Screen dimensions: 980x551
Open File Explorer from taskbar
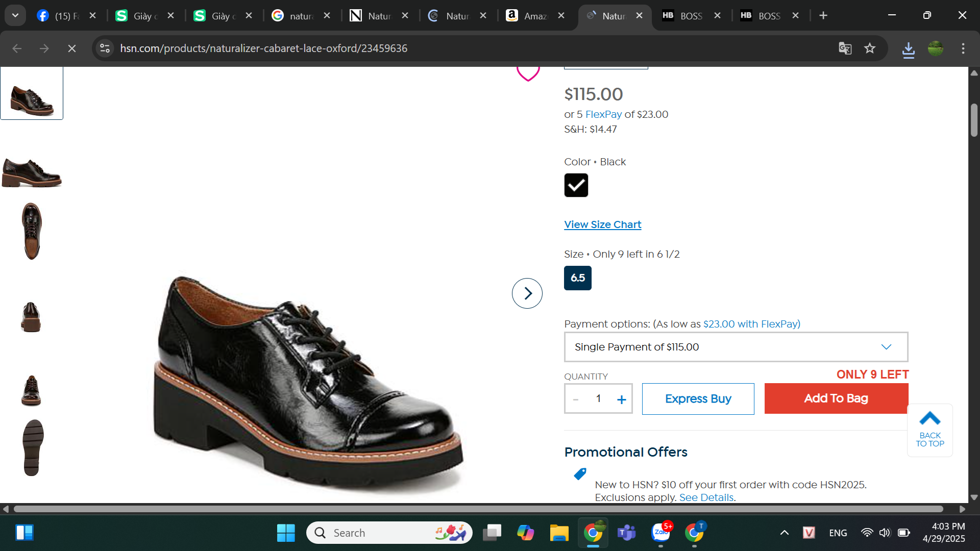(559, 533)
